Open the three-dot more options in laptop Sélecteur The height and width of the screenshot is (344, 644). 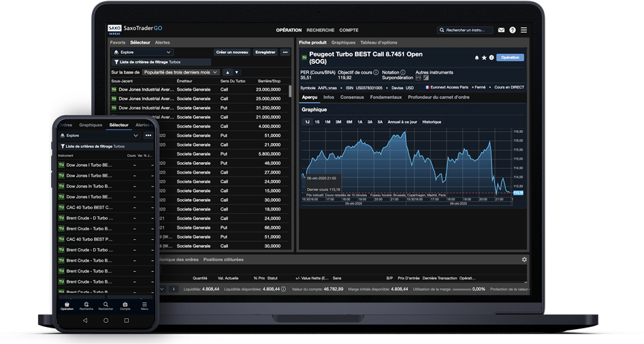pos(285,52)
